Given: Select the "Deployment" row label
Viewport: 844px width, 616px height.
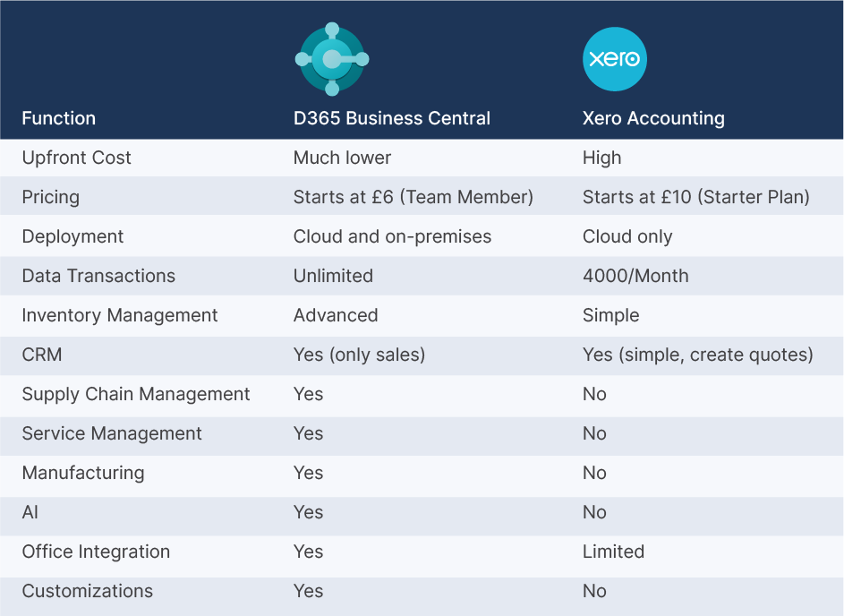Looking at the screenshot, I should point(72,236).
